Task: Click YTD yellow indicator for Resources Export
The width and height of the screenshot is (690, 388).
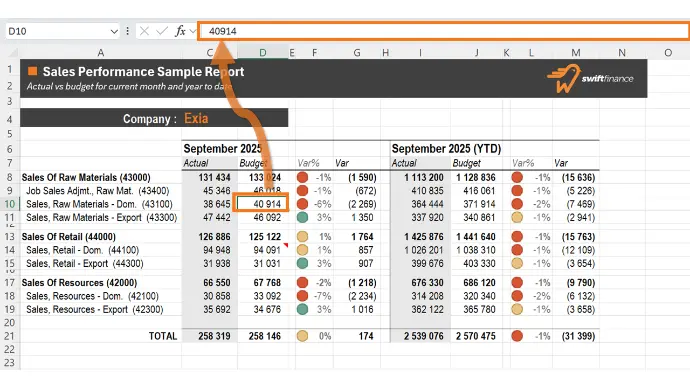Action: point(517,309)
